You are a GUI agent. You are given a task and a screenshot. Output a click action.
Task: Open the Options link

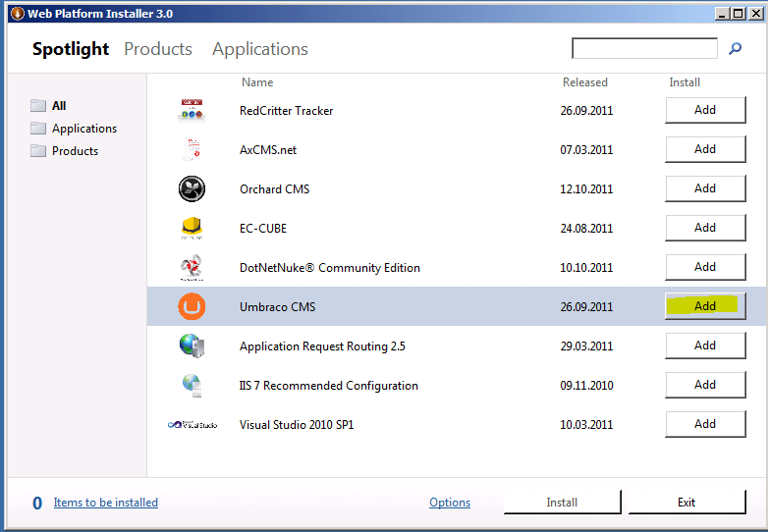click(x=450, y=503)
